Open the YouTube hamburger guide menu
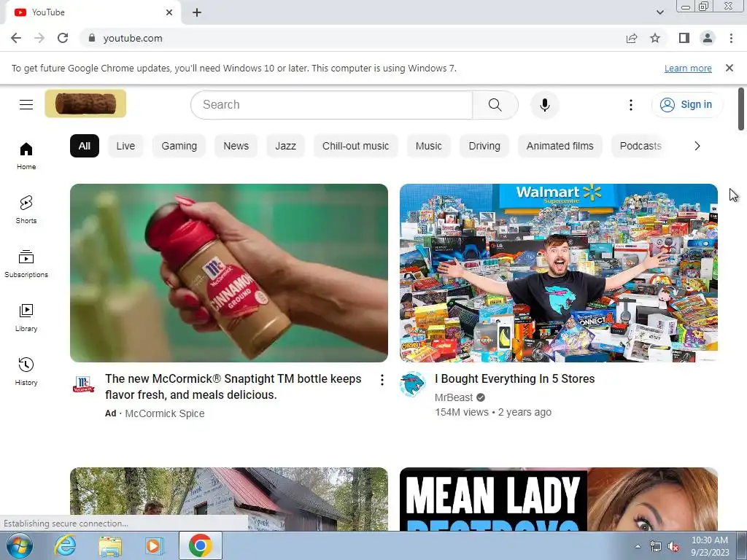 26,104
